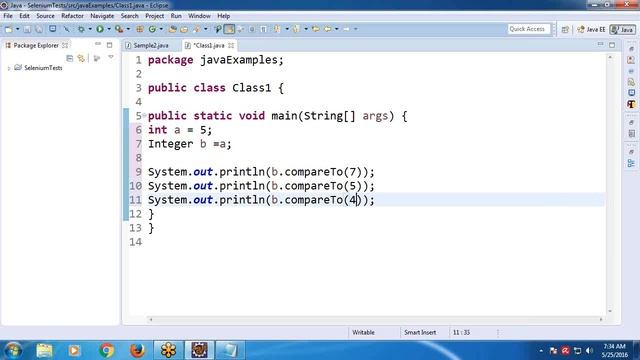640x360 pixels.
Task: Open the Window menu
Action: pos(199,16)
